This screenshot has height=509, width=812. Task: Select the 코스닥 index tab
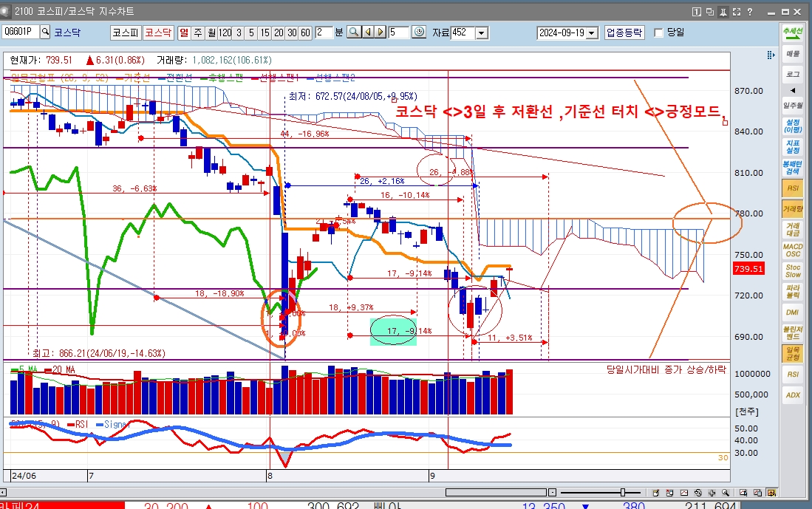click(158, 32)
